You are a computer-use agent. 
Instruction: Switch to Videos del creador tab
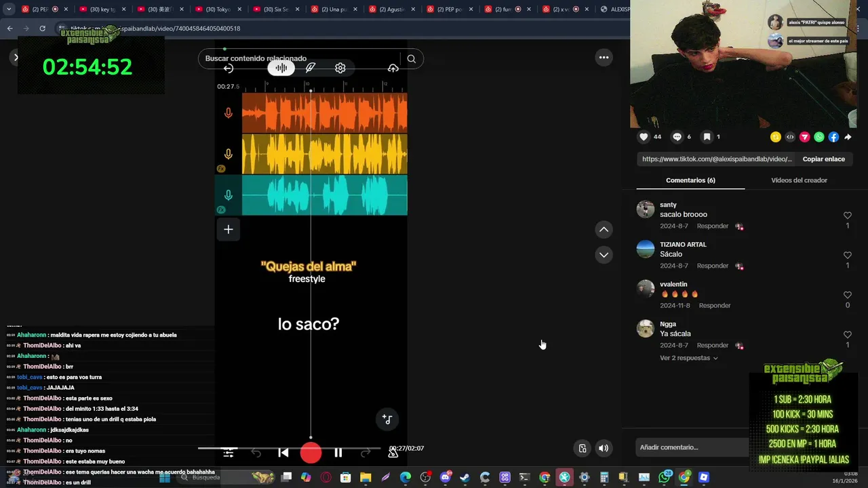point(799,180)
